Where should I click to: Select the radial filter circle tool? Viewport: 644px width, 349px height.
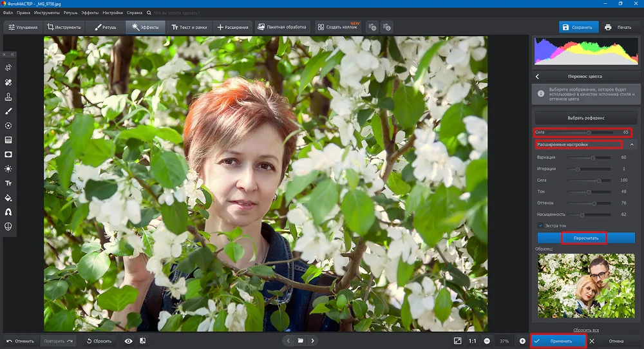(8, 126)
